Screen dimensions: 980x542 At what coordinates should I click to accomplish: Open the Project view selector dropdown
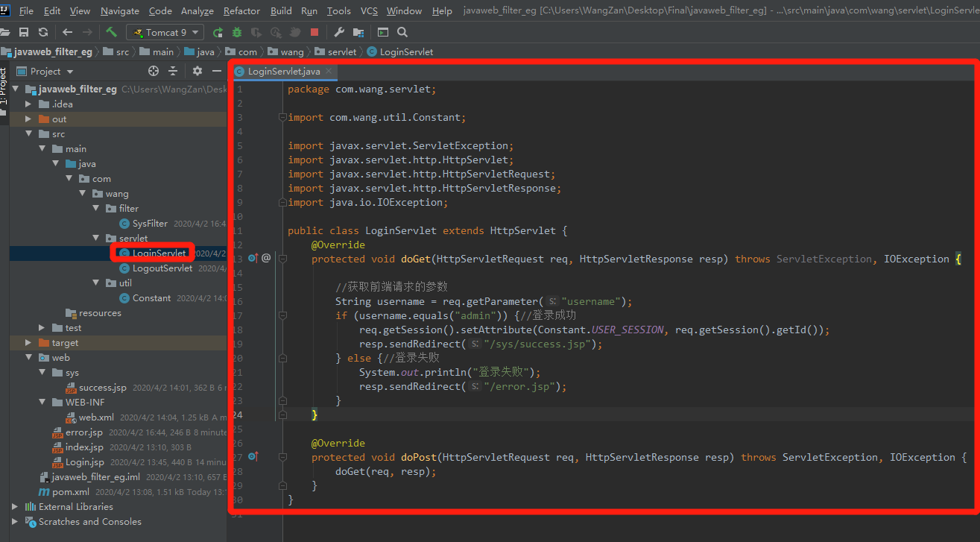tap(45, 71)
